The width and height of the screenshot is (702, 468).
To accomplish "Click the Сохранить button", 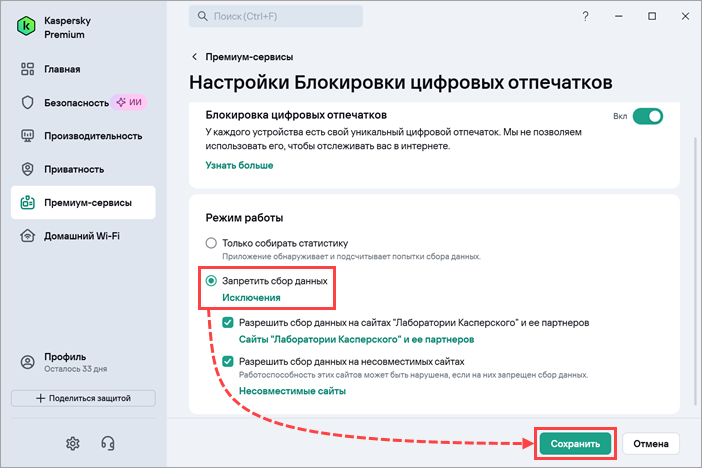I will (575, 443).
